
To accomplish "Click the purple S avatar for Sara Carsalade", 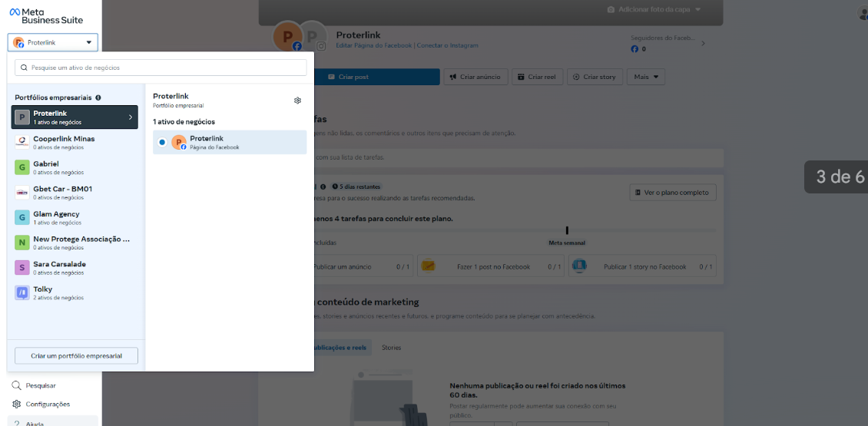I will [x=22, y=268].
